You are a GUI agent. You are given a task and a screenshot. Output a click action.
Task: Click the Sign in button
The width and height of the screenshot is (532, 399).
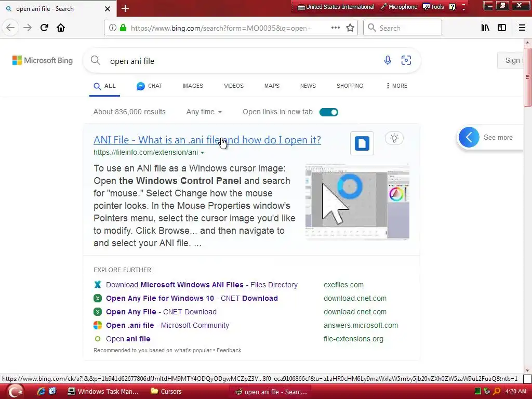click(x=511, y=60)
